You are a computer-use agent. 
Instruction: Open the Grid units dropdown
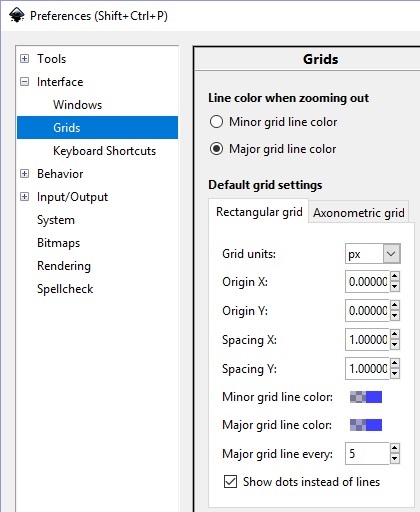(373, 254)
